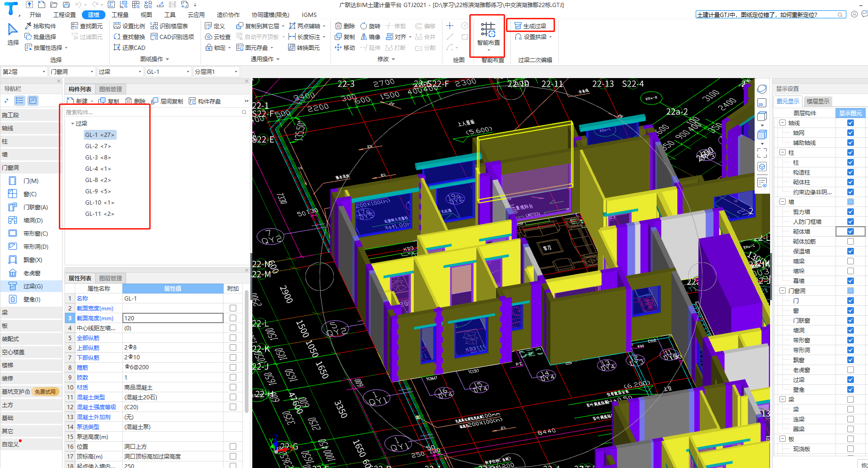This screenshot has height=468, width=868.
Task: Toggle 过梁 display checkbox
Action: [850, 380]
